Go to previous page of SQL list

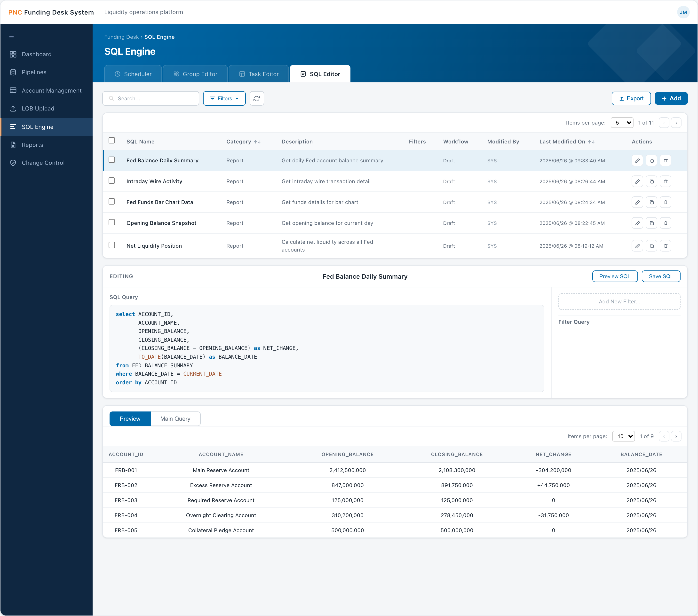[664, 123]
